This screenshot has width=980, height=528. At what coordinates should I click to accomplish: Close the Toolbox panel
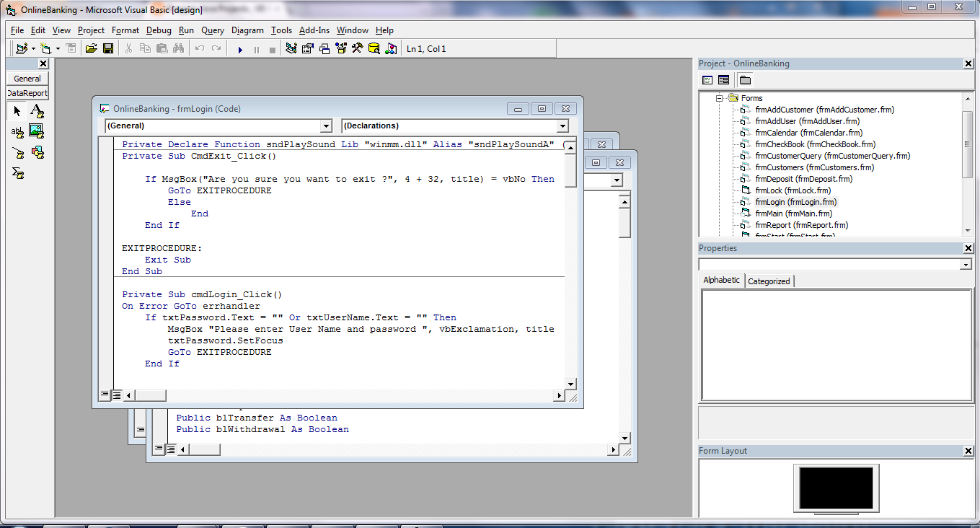pyautogui.click(x=43, y=63)
